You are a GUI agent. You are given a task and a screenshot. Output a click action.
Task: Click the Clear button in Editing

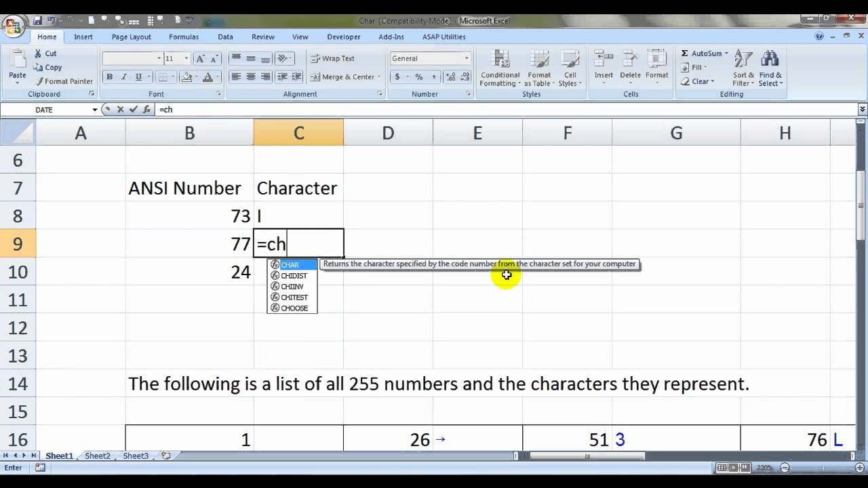click(698, 81)
